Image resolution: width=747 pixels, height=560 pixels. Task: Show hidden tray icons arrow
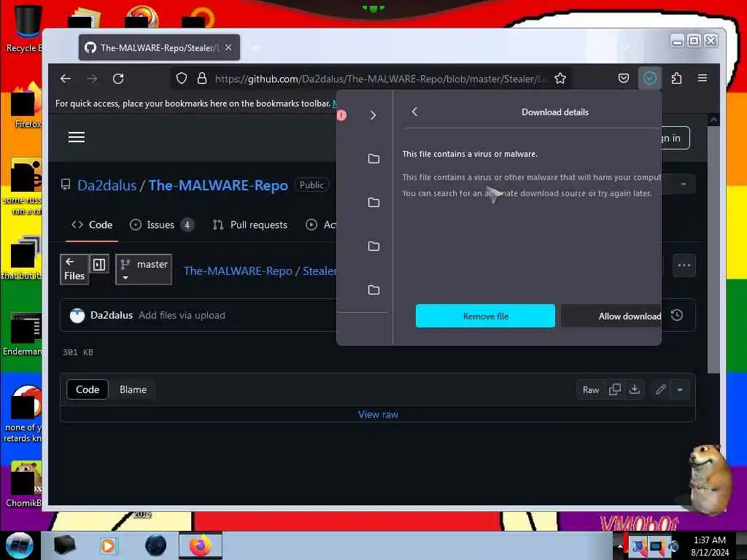pyautogui.click(x=620, y=545)
